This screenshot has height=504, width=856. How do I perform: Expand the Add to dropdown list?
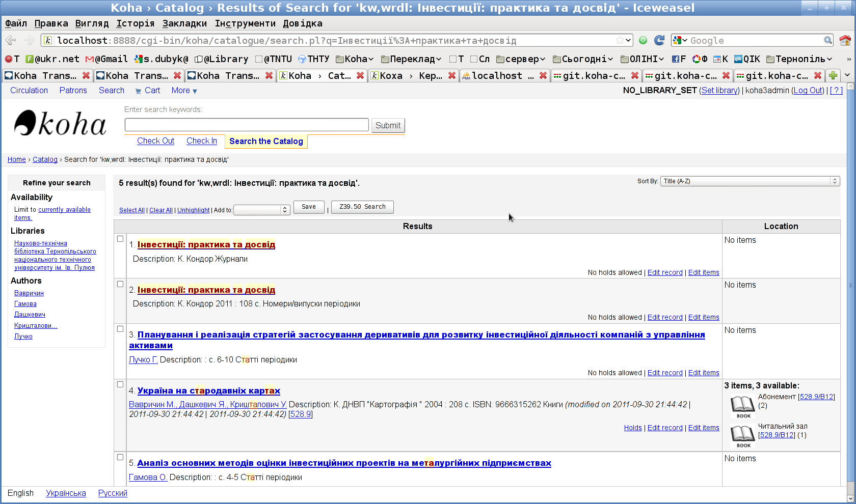point(261,210)
